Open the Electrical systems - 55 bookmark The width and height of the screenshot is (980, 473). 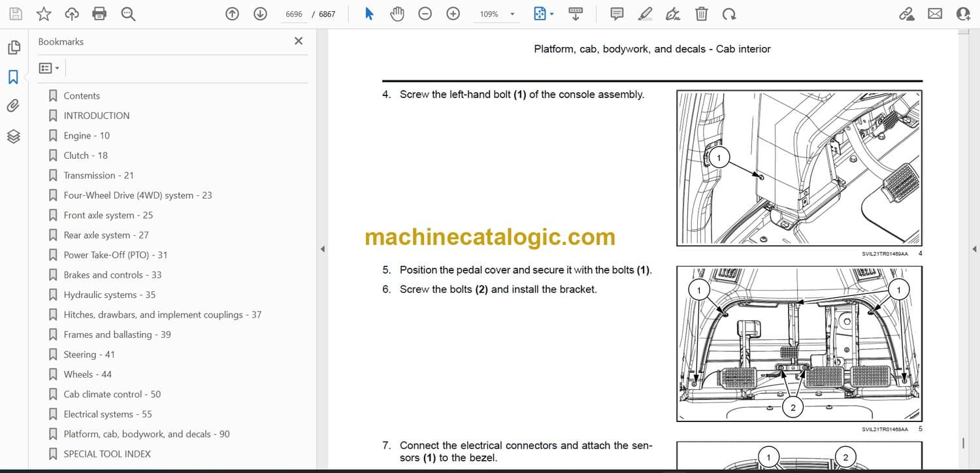pos(108,414)
